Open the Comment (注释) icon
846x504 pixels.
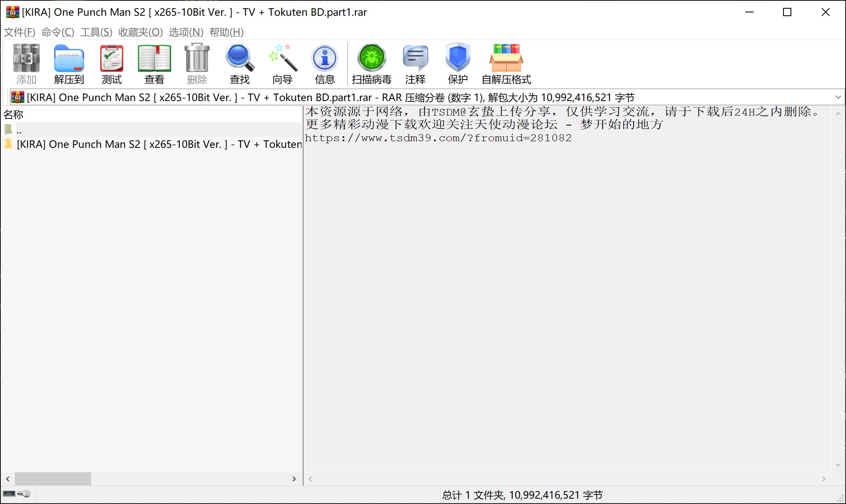pos(415,63)
